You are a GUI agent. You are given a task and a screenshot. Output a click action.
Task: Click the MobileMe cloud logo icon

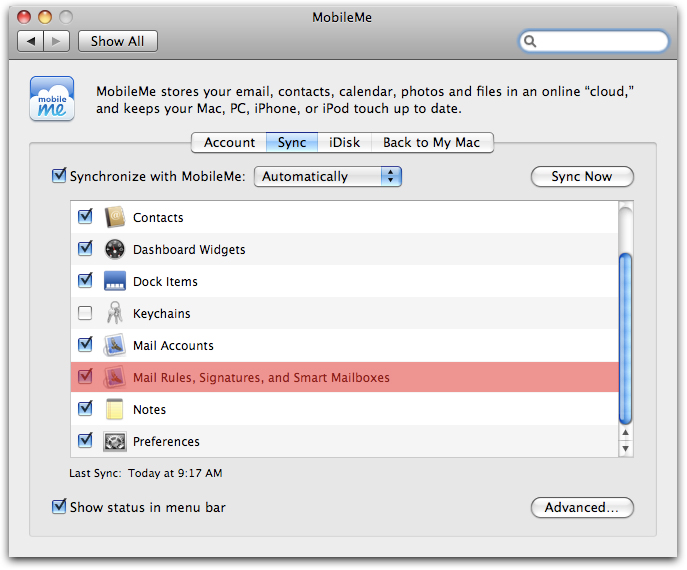pos(52,99)
